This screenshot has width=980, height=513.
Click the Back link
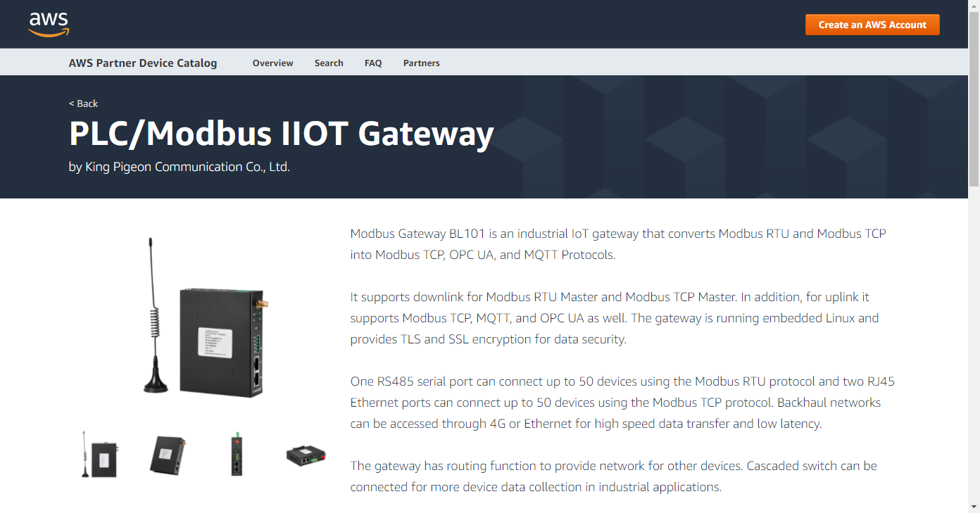(83, 103)
